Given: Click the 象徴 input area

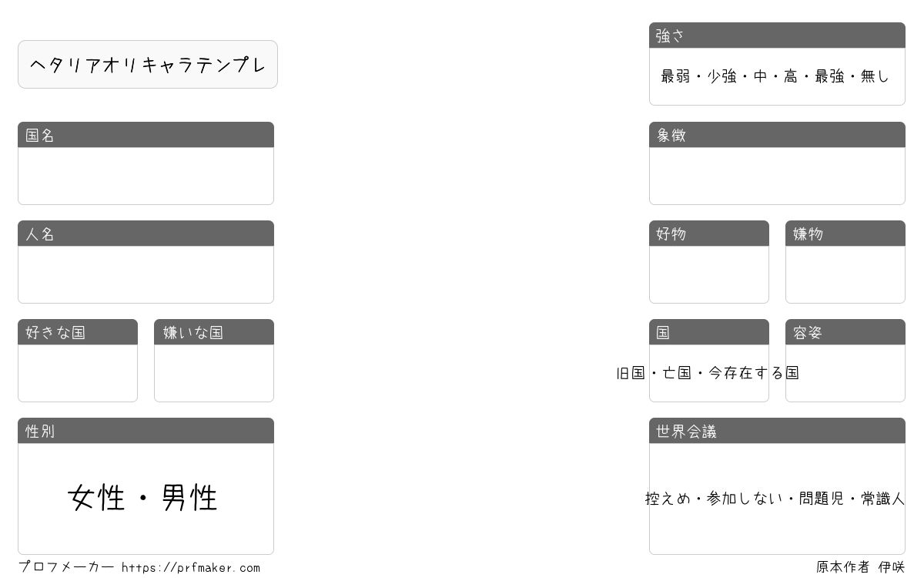Looking at the screenshot, I should point(777,176).
